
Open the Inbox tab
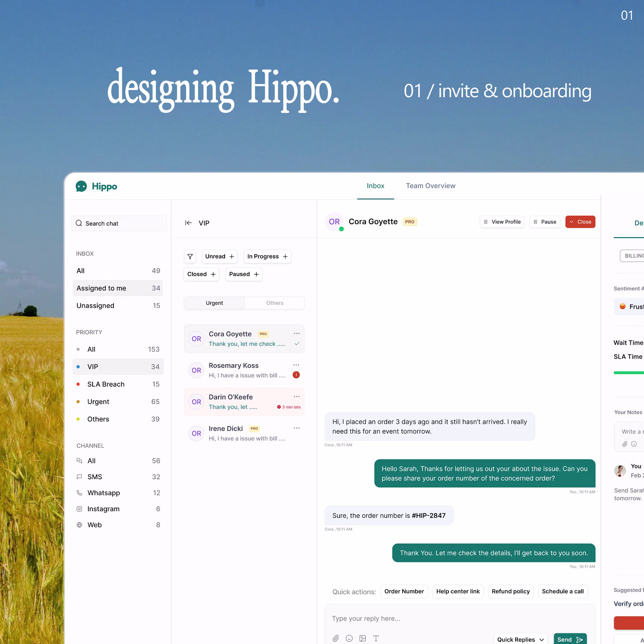tap(375, 186)
